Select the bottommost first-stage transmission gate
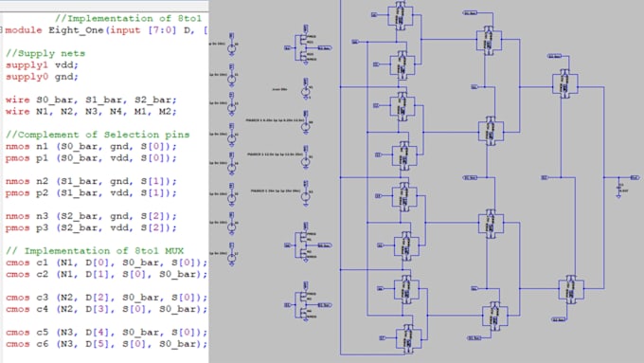 pyautogui.click(x=409, y=339)
